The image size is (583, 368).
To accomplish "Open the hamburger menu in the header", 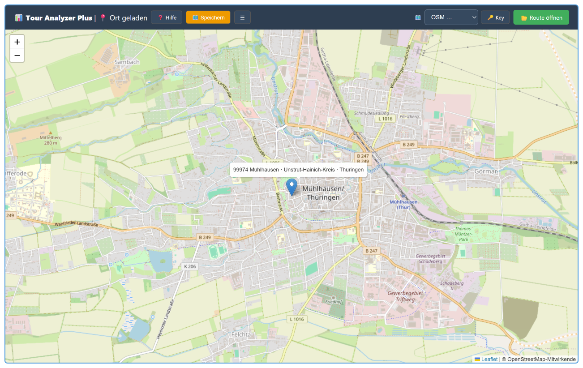I will [x=242, y=17].
